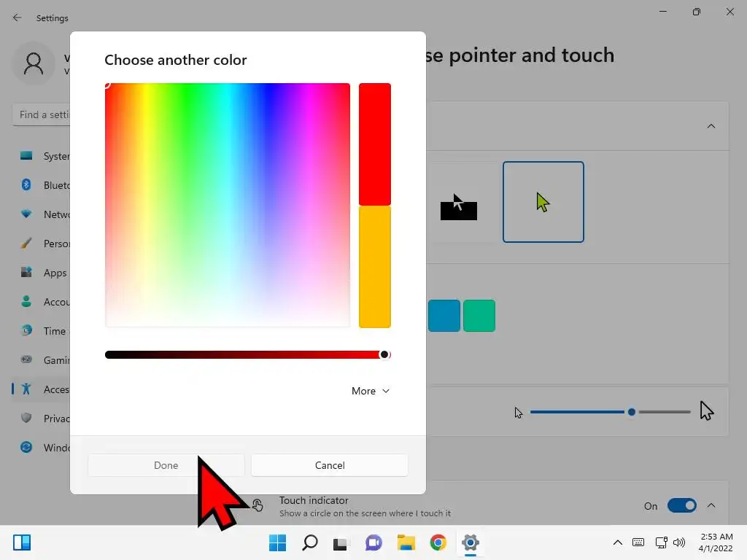Screen dimensions: 747x560
Task: Open Widgets from the taskbar
Action: 22,542
